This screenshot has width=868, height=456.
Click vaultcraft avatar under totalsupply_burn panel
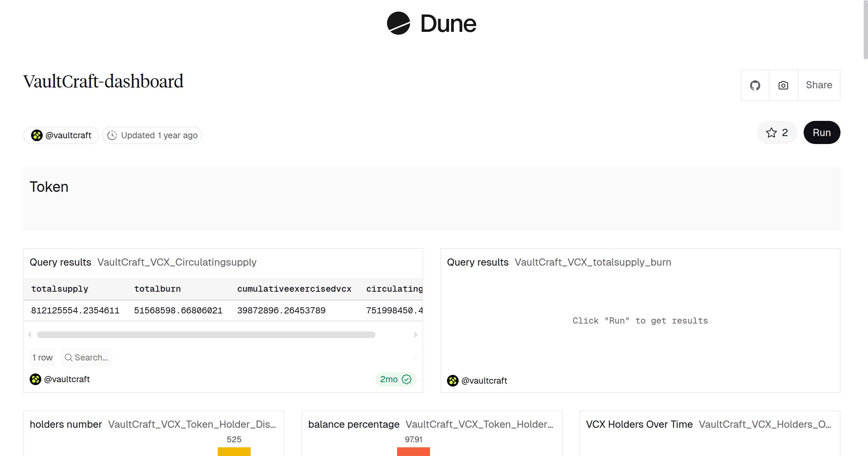tap(453, 381)
